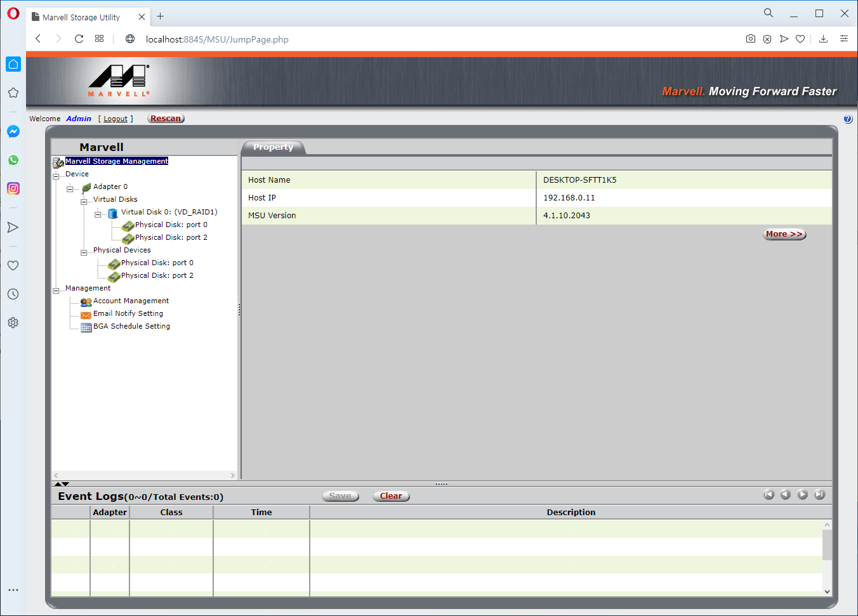
Task: Toggle event log panel collapse arrows
Action: tap(62, 484)
